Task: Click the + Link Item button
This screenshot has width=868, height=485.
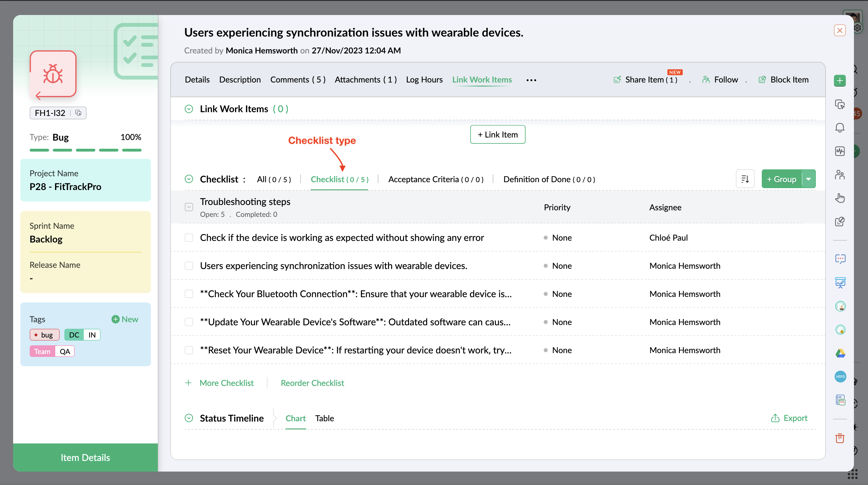Action: tap(497, 134)
